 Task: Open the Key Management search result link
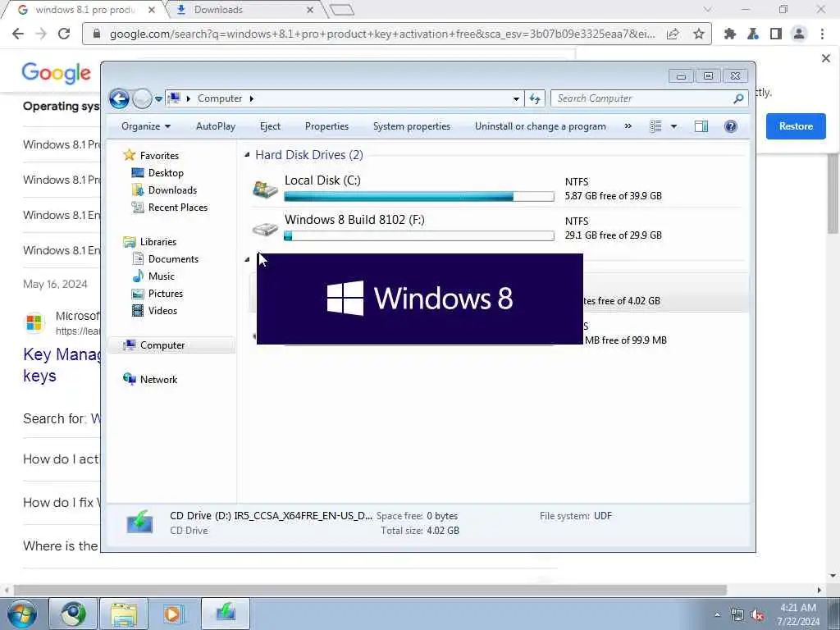[x=62, y=365]
